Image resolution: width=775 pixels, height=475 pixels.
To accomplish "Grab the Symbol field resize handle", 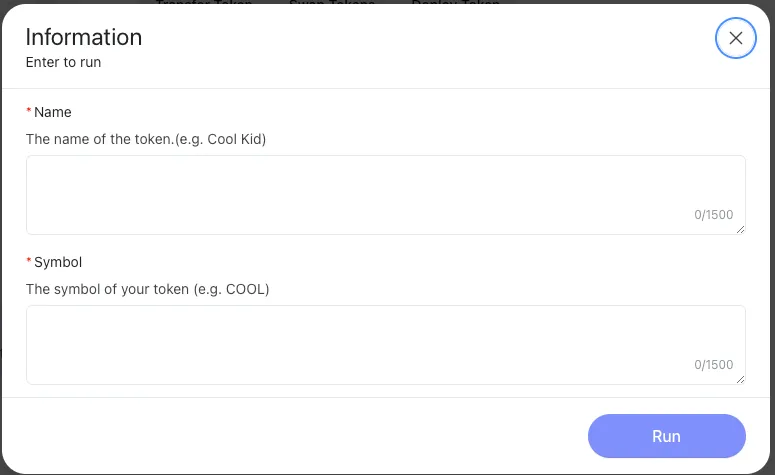I will coord(741,380).
